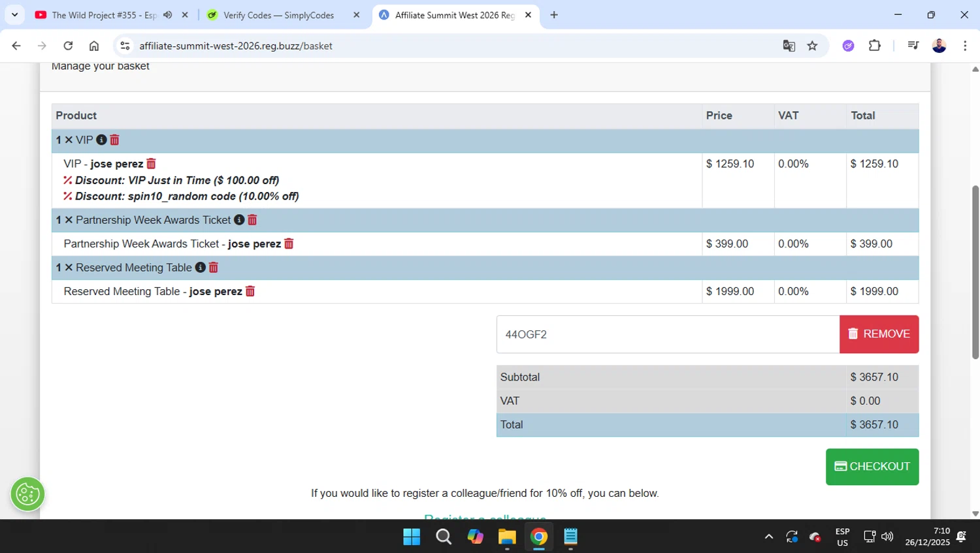Remove Partnership Week Awards Ticket jose perez

289,244
